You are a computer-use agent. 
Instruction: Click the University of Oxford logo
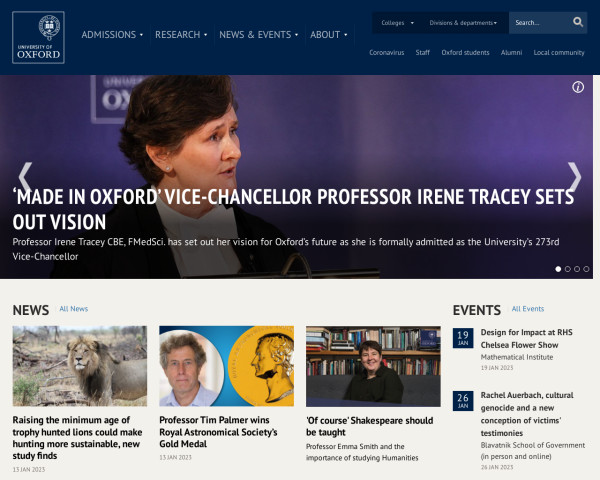(38, 38)
